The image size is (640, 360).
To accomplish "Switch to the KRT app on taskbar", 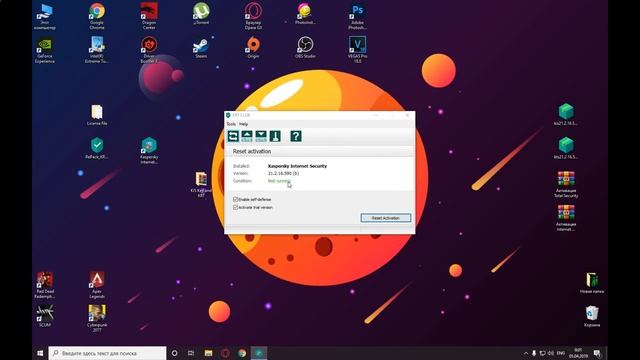I will click(259, 353).
